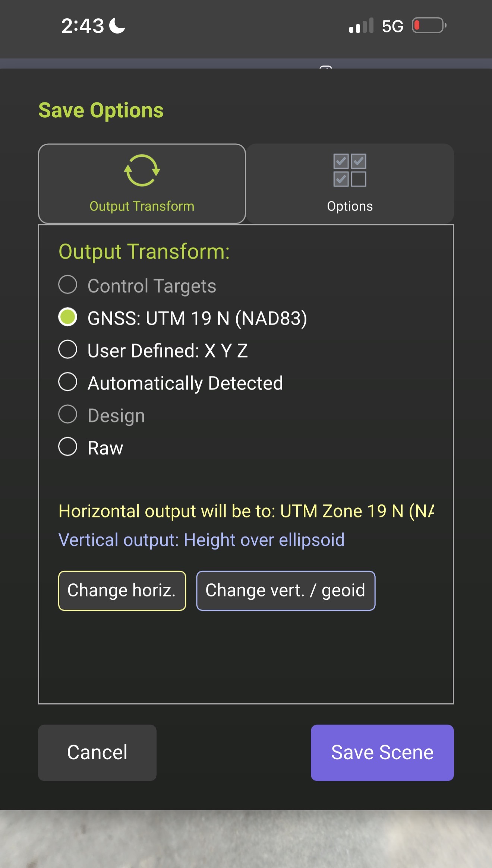Tap the 5G network indicator
The width and height of the screenshot is (492, 868).
(x=392, y=26)
